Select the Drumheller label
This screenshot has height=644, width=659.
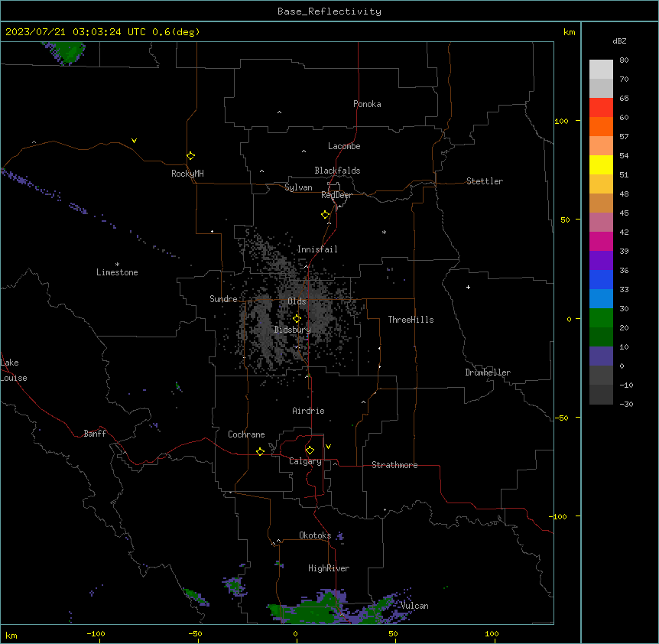tap(488, 372)
